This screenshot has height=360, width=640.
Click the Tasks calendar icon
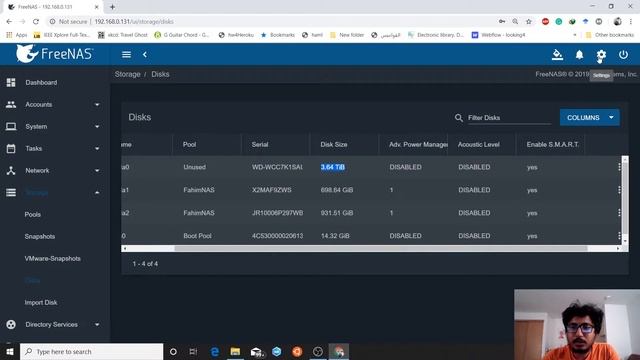tap(11, 149)
